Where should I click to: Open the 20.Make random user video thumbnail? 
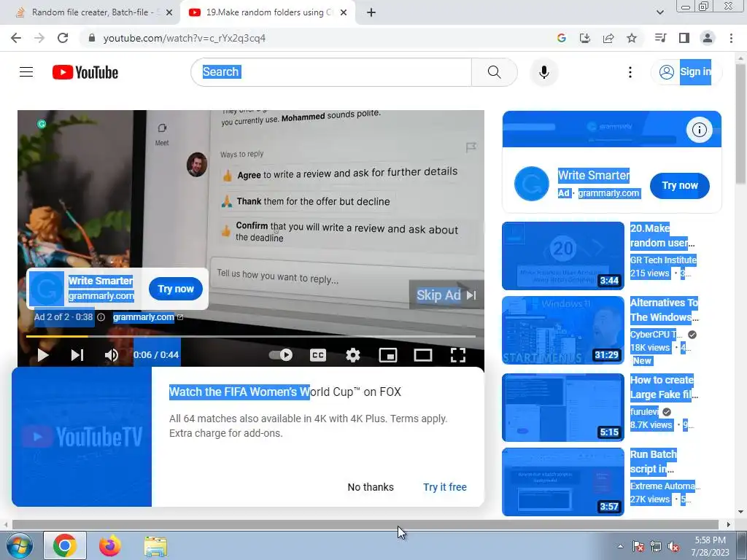(x=563, y=256)
